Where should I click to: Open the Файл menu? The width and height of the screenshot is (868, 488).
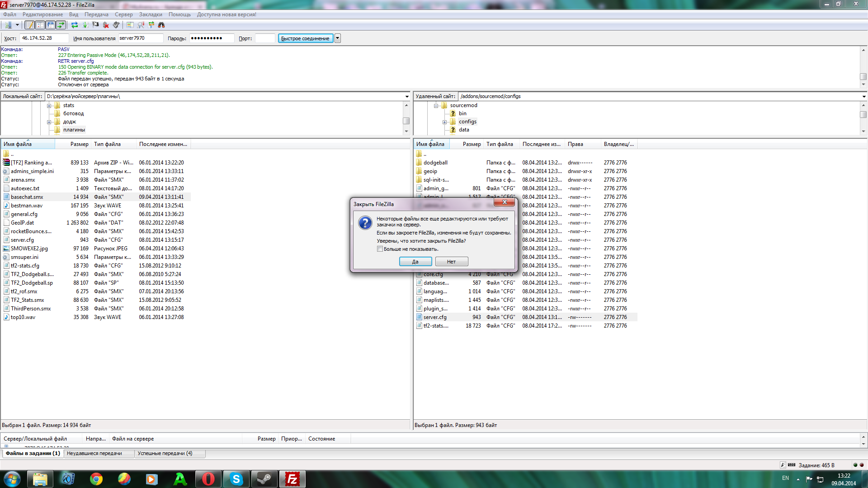[x=9, y=14]
